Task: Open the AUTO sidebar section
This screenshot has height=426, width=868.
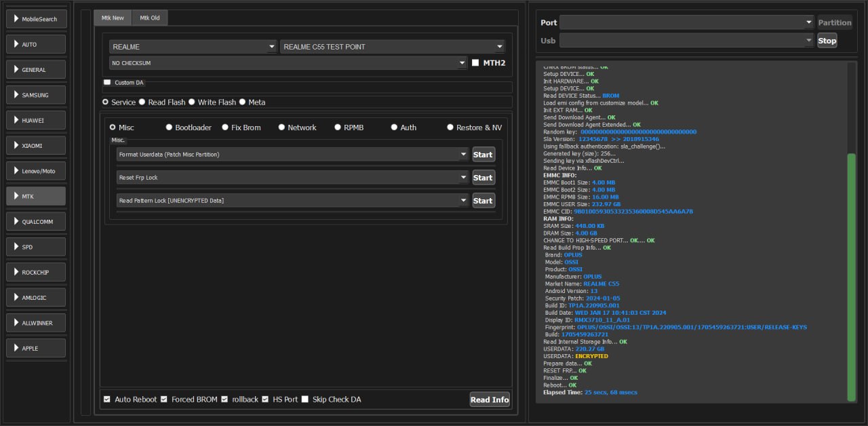Action: point(36,44)
